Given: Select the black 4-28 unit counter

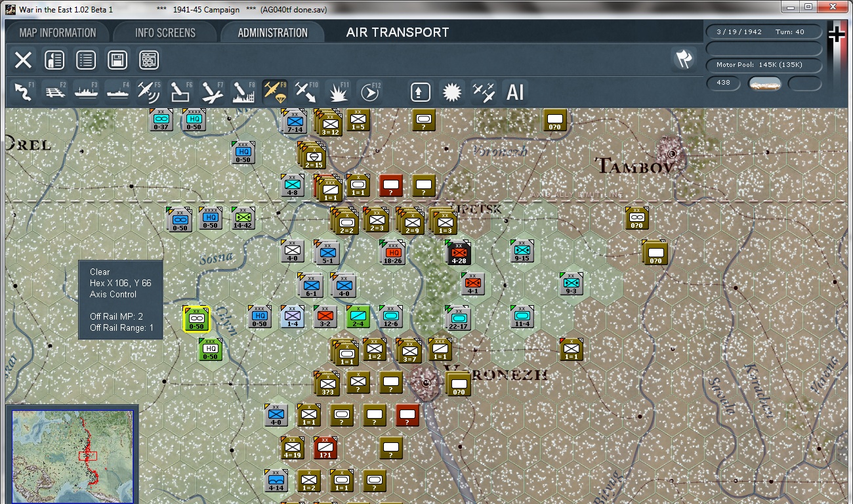Looking at the screenshot, I should pyautogui.click(x=459, y=252).
